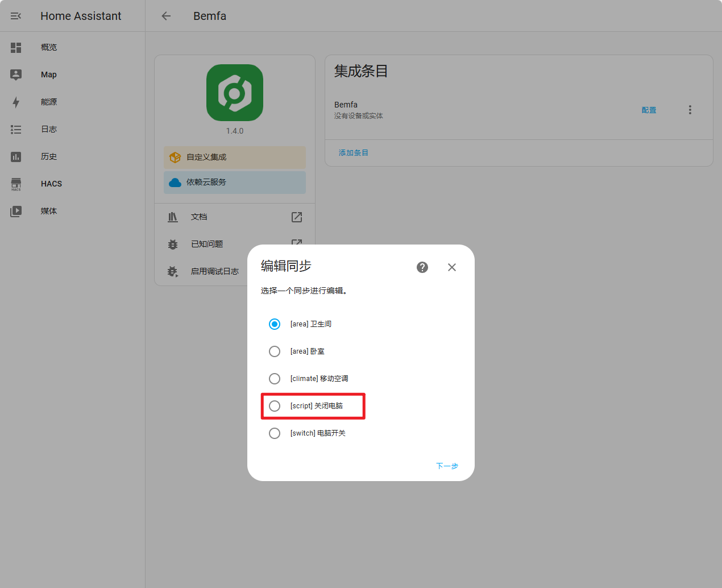Open 媒体 in the sidebar menu

(72, 211)
